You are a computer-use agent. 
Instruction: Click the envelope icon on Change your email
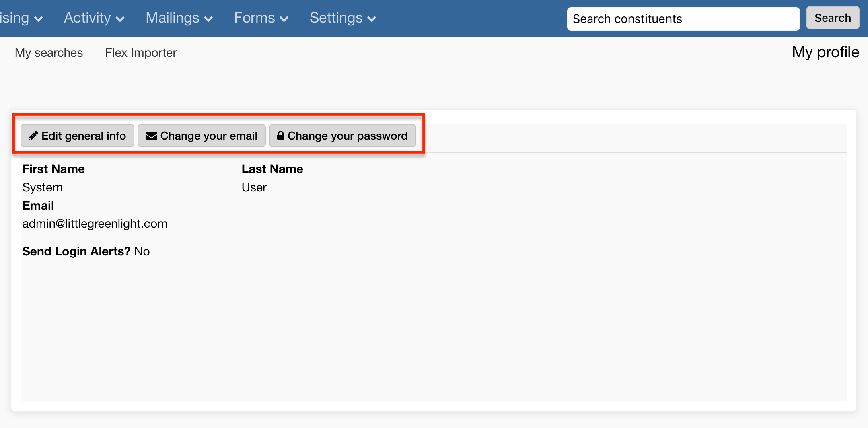(151, 136)
